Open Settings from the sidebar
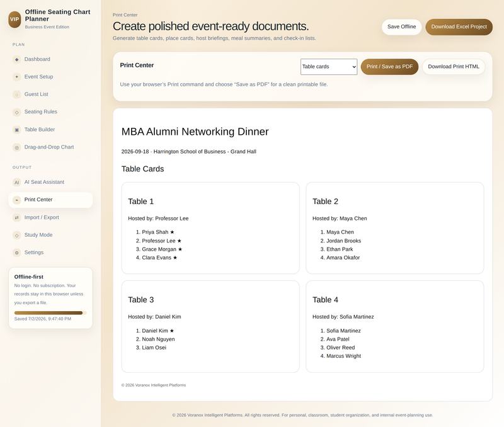Image resolution: width=504 pixels, height=427 pixels. coord(50,253)
